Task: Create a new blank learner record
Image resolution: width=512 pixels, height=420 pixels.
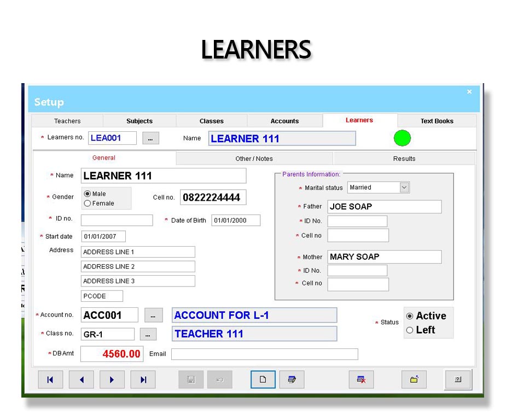Action: pyautogui.click(x=263, y=380)
